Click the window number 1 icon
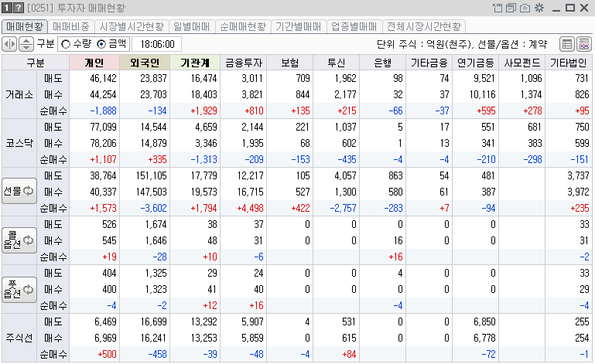595x364 pixels. pos(7,8)
